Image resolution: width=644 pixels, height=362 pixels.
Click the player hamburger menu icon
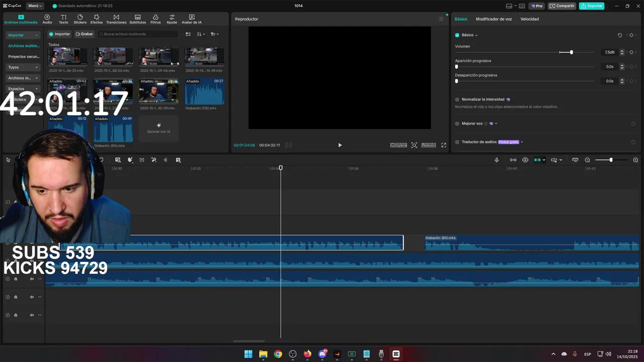[x=441, y=19]
